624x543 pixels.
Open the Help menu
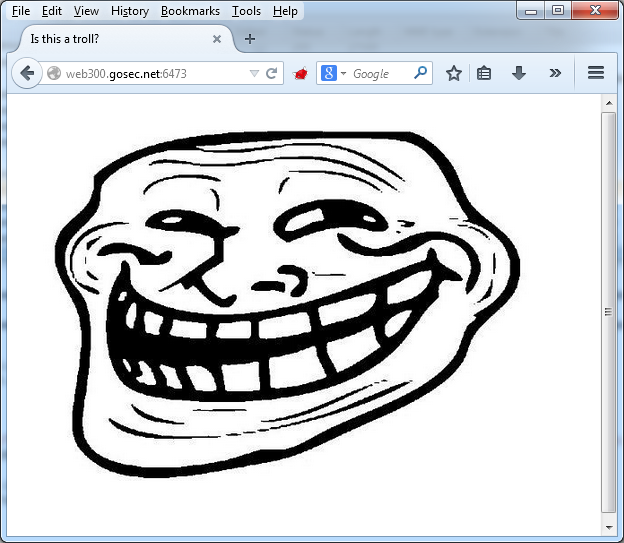[285, 11]
